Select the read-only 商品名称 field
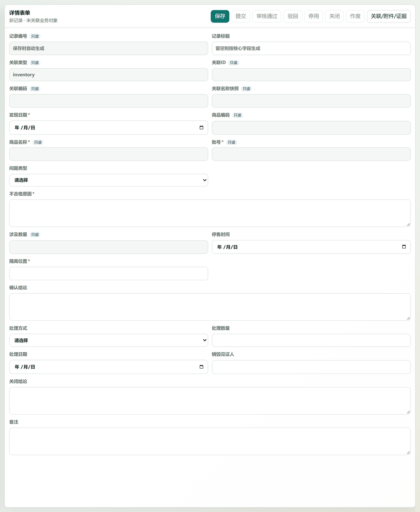The height and width of the screenshot is (512, 420). [108, 154]
